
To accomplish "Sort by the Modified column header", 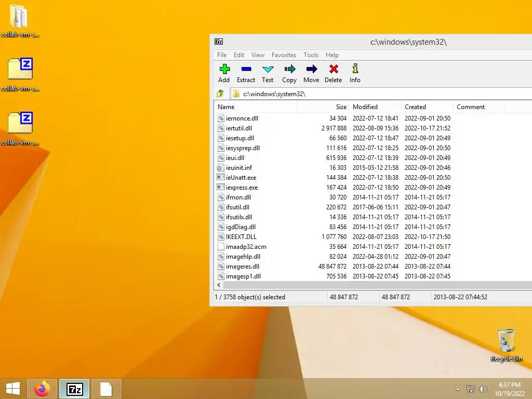I will click(375, 107).
